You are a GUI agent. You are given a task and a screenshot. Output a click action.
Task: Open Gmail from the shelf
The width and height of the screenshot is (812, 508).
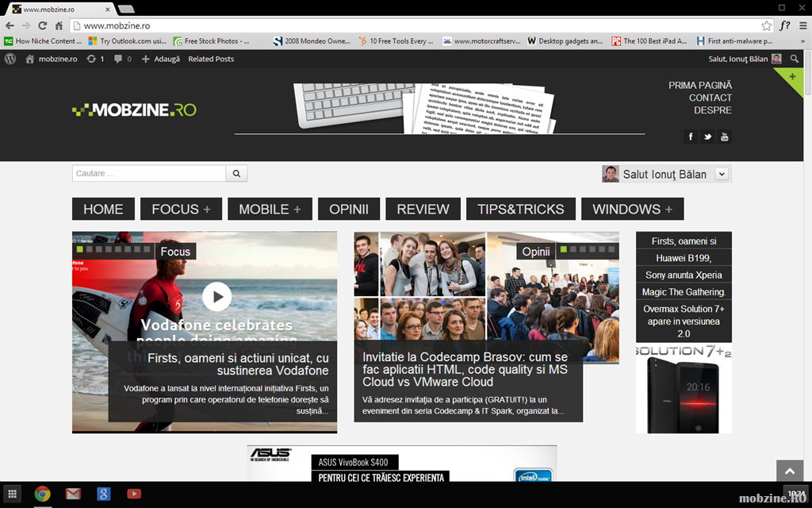click(73, 494)
